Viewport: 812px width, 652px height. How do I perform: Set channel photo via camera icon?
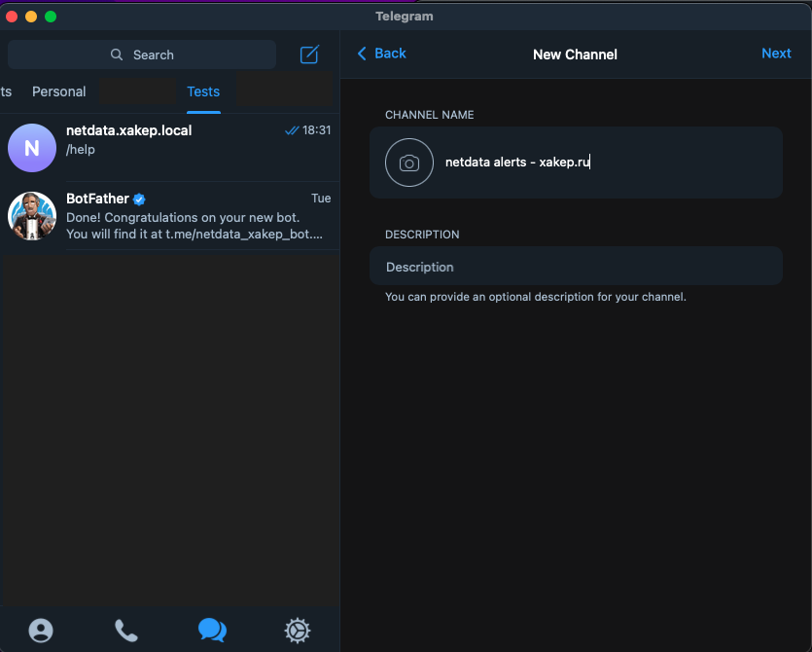pyautogui.click(x=409, y=163)
